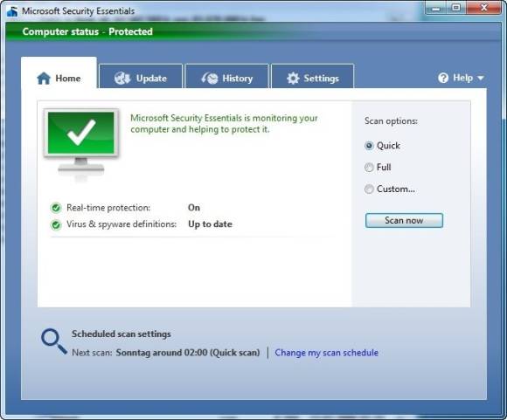Click the clock icon on History tab
Viewport: 507px width, 420px height.
[210, 79]
